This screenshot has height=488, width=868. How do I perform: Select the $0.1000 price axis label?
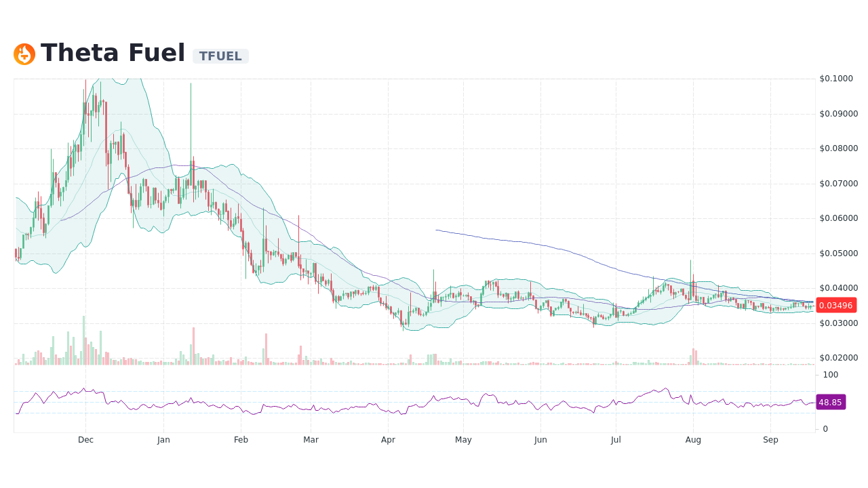(837, 78)
